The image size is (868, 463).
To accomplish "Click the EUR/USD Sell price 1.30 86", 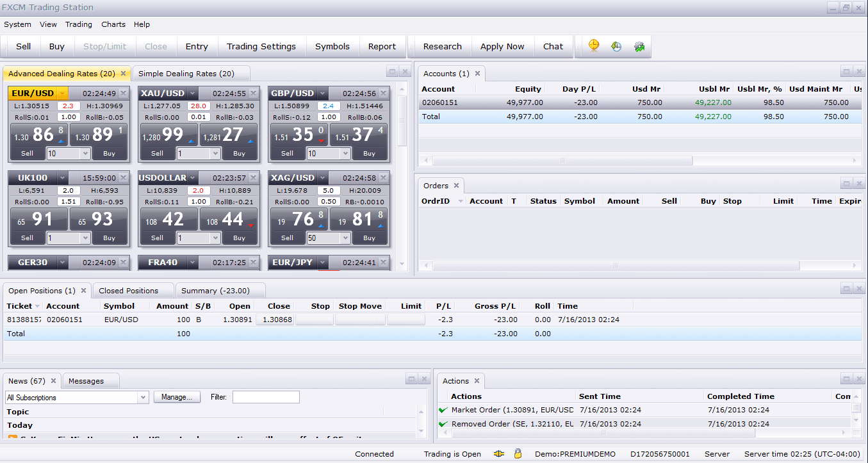I will [38, 134].
